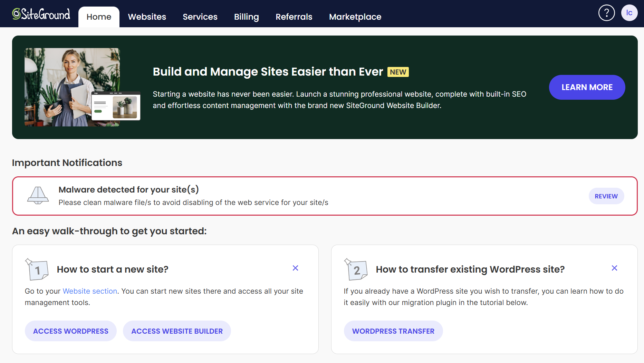Go to the Services tab
Image resolution: width=644 pixels, height=363 pixels.
200,17
